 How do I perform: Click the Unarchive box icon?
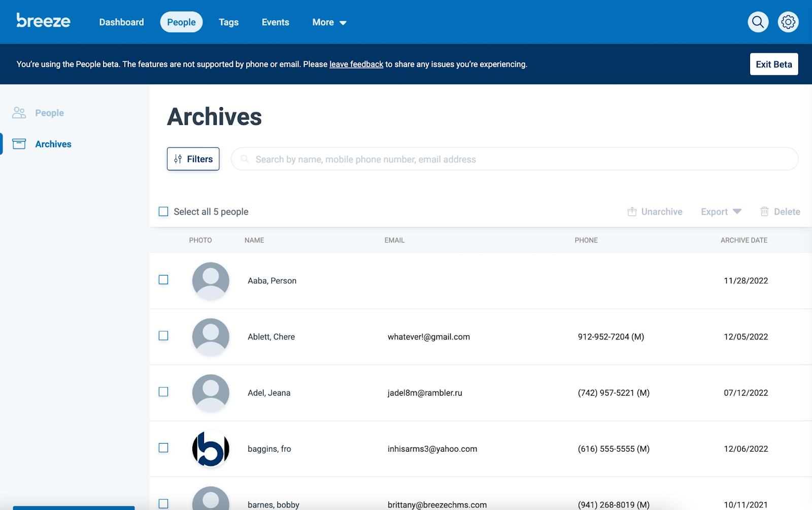[x=632, y=212]
